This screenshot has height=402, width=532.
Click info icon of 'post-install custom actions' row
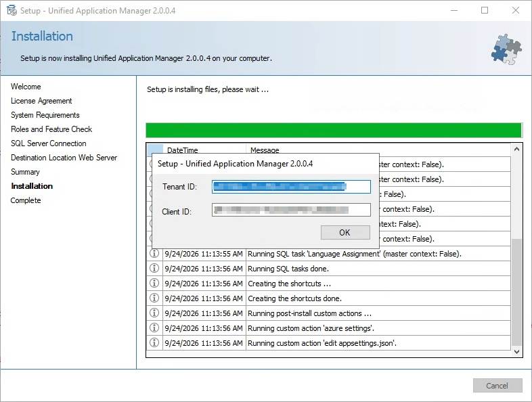(154, 313)
